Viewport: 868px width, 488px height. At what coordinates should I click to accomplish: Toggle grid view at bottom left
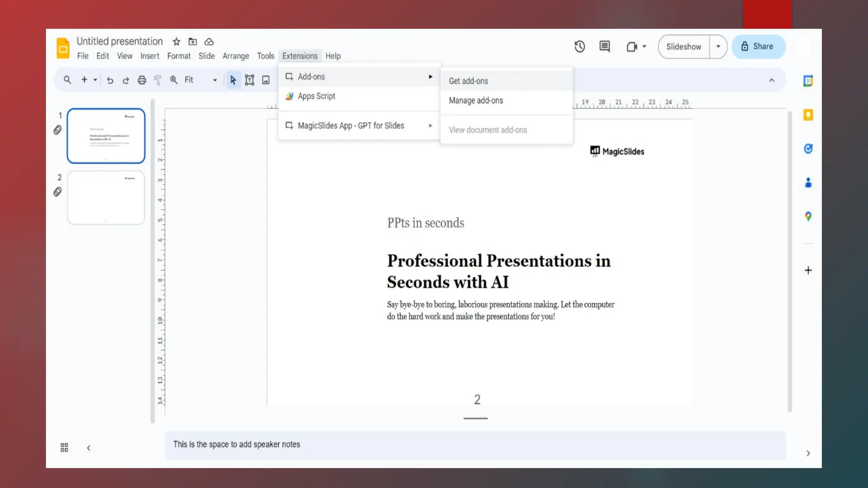tap(64, 448)
